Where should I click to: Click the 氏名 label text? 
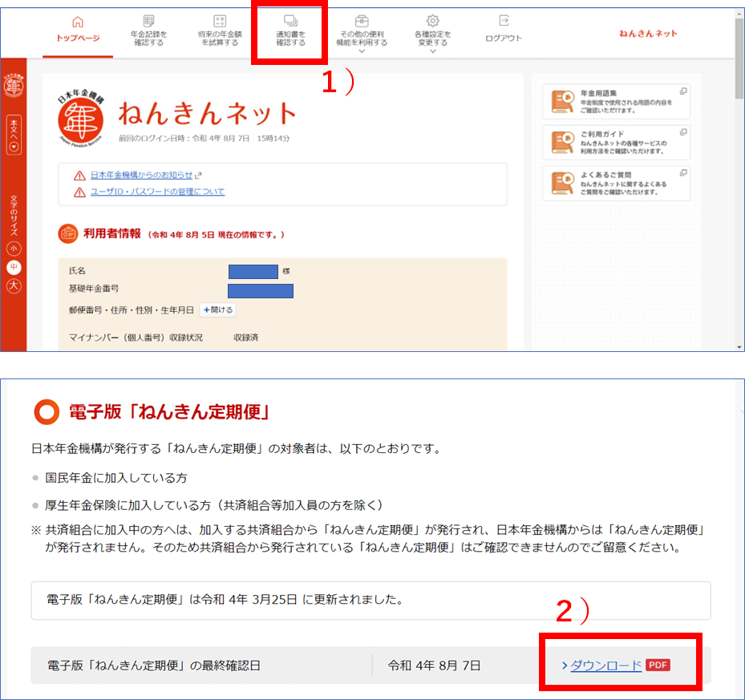[77, 270]
